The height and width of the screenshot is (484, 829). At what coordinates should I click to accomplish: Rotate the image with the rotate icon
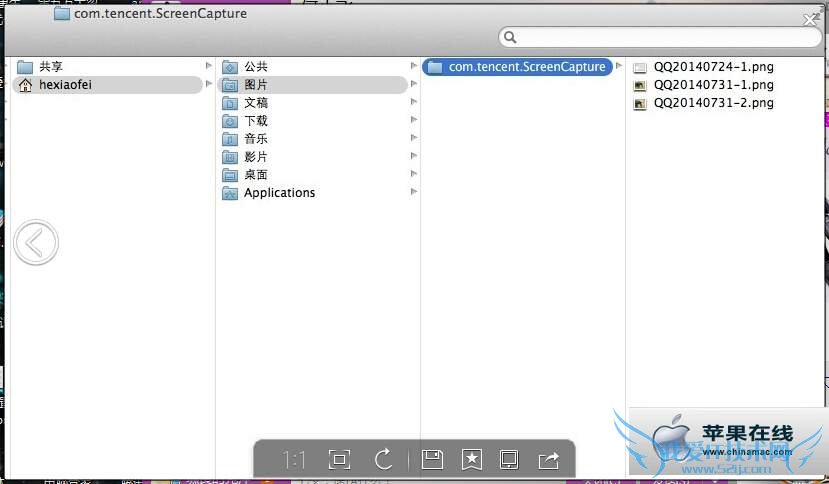[383, 459]
